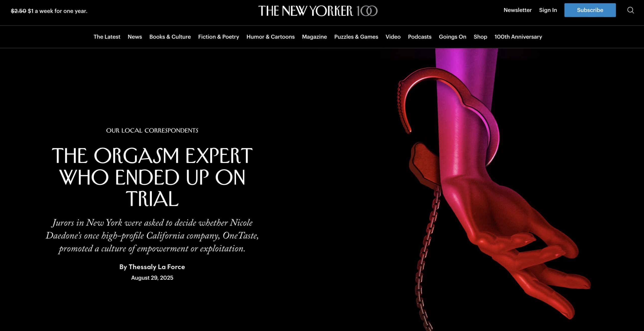Navigate to Books & Culture
Viewport: 644px width, 331px height.
click(x=170, y=37)
